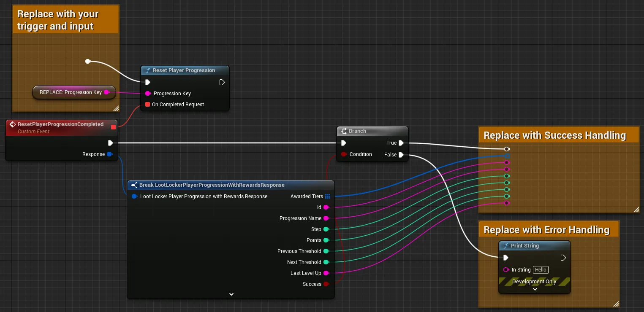The image size is (644, 312).
Task: Click Loot Locker Player Progression struct input pin
Action: pos(134,196)
